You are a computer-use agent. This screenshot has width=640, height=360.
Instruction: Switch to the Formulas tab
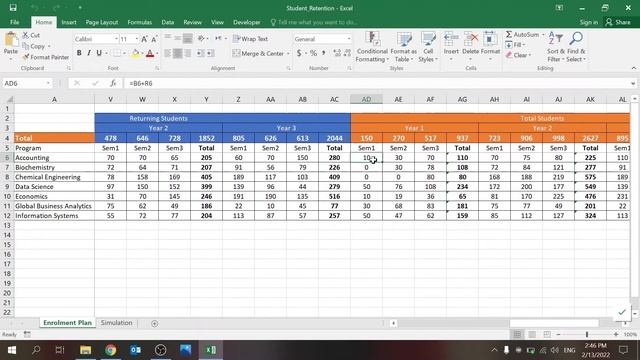140,22
